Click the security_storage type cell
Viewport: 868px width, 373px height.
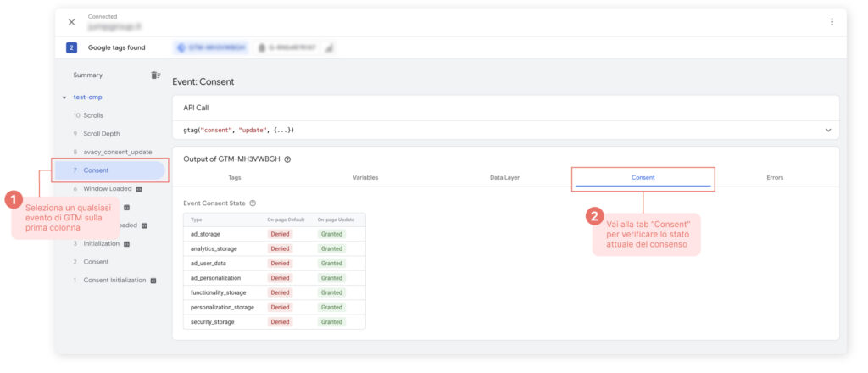pyautogui.click(x=212, y=322)
